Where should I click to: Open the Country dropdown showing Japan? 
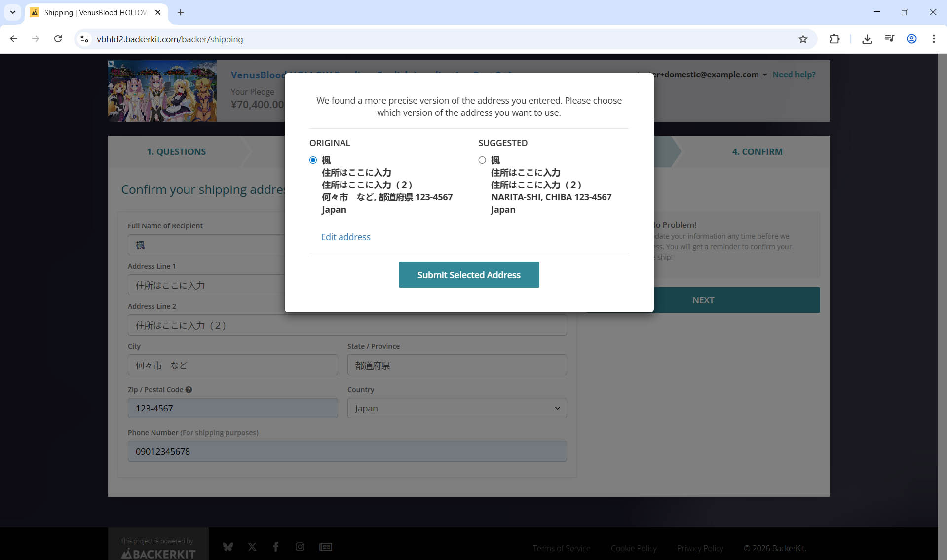click(456, 409)
